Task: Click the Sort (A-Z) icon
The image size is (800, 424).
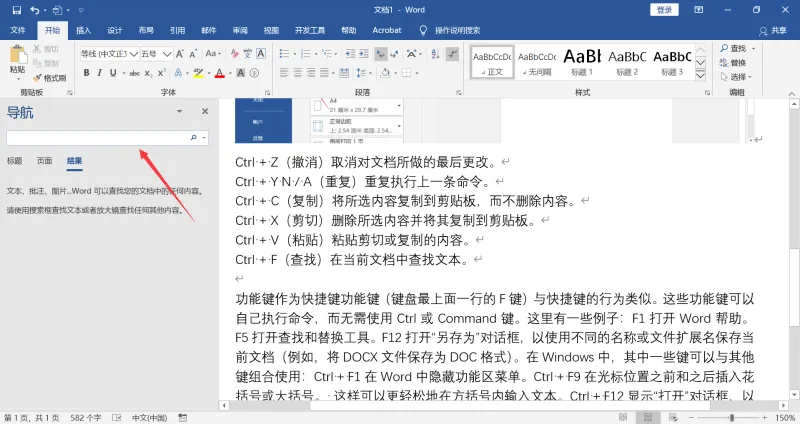Action: click(435, 54)
